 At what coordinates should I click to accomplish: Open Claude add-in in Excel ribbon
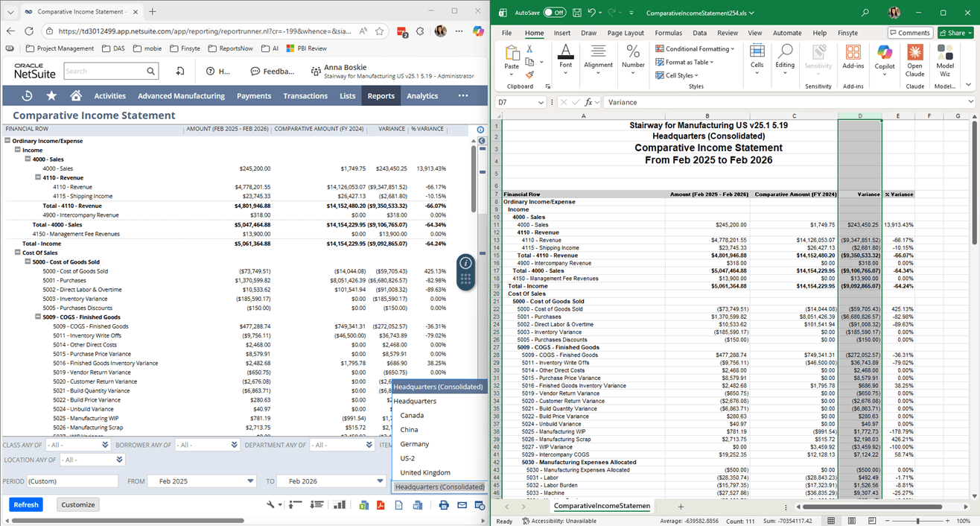pyautogui.click(x=914, y=60)
